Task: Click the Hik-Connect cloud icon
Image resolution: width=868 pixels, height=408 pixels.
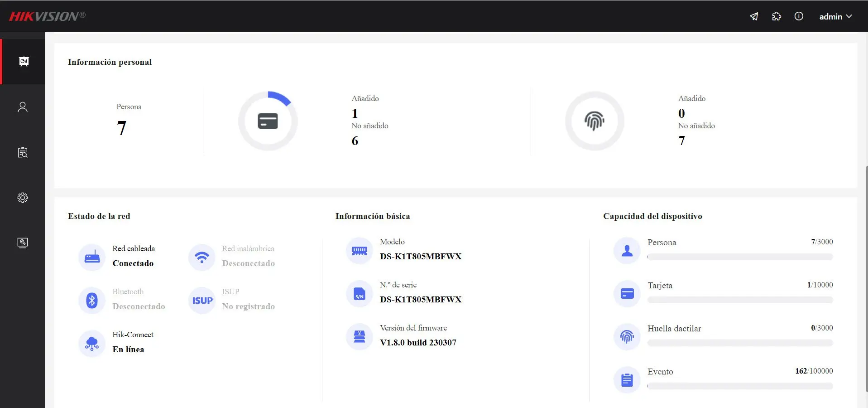Action: tap(92, 343)
